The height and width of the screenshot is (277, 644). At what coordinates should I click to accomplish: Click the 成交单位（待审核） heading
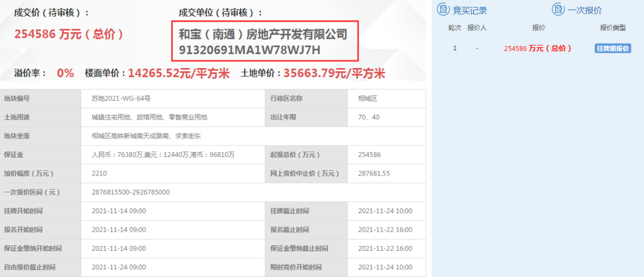point(220,13)
